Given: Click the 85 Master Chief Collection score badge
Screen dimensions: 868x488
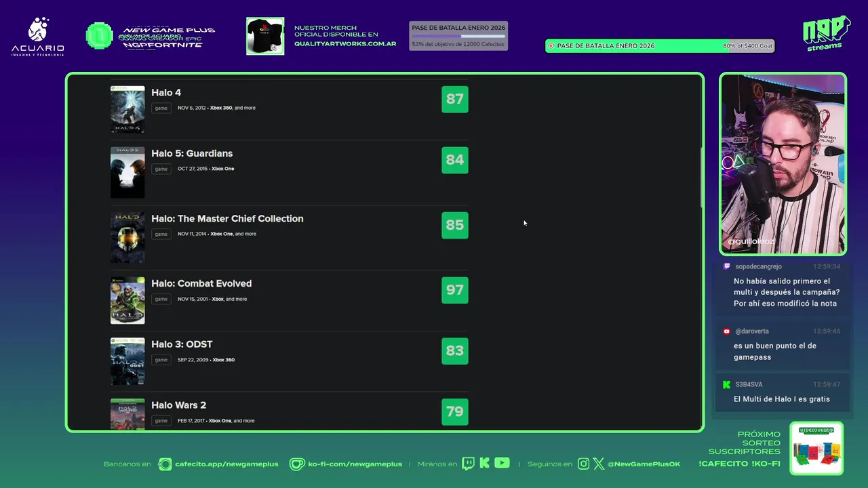Looking at the screenshot, I should pos(455,225).
